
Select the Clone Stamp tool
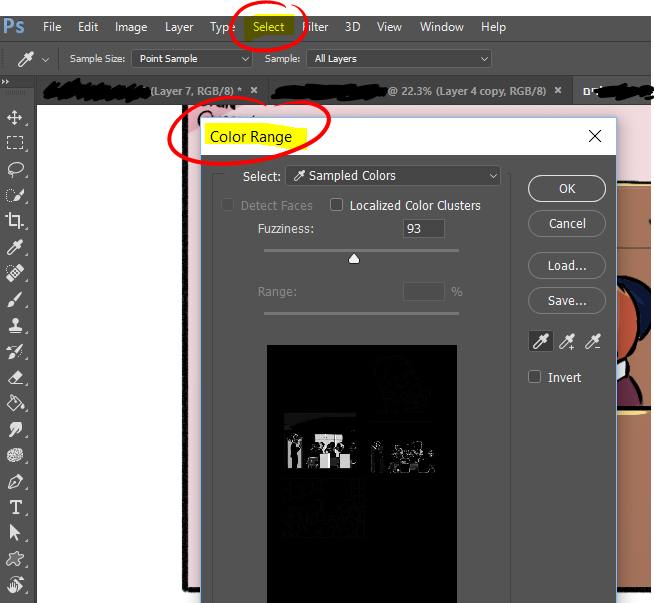(15, 326)
